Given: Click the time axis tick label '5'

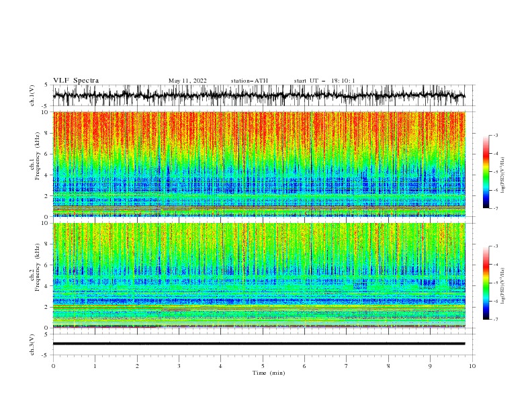Looking at the screenshot, I should click(x=263, y=366).
